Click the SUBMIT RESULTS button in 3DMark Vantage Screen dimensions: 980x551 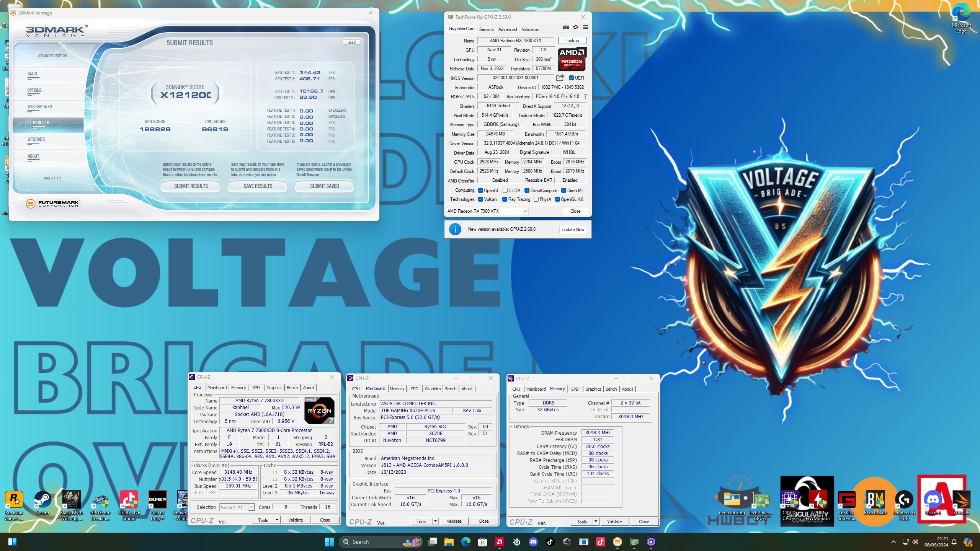[191, 186]
